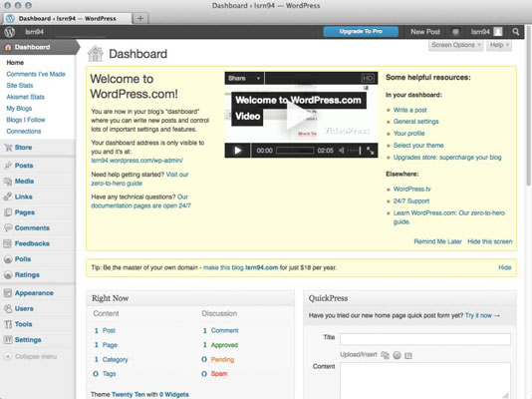Collapse the sidebar menu
This screenshot has width=532, height=399.
31,356
